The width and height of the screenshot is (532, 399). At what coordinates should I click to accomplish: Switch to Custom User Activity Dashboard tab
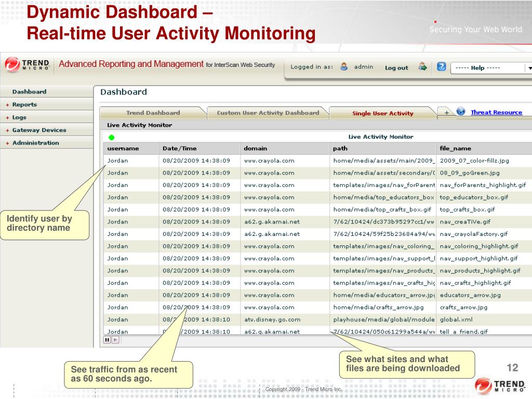(268, 113)
